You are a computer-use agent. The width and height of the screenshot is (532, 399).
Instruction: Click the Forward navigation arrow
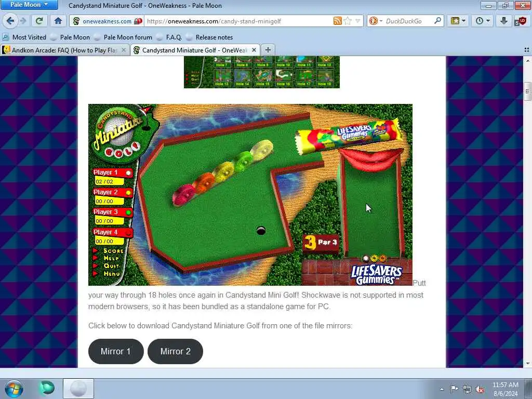tap(23, 21)
